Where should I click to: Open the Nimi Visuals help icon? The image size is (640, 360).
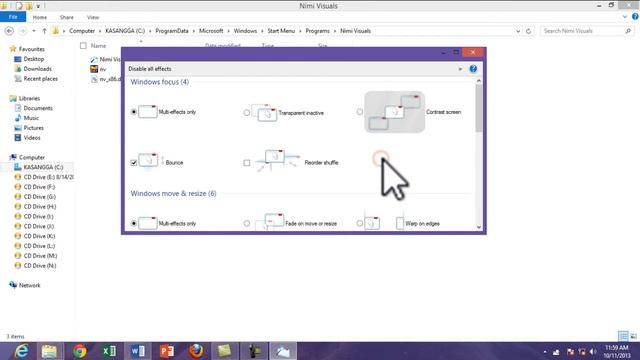pyautogui.click(x=473, y=69)
